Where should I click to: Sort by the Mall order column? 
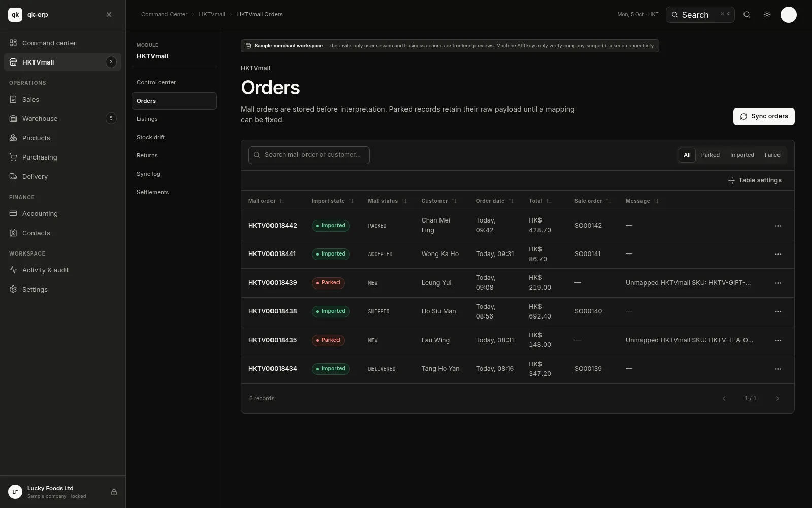point(266,201)
